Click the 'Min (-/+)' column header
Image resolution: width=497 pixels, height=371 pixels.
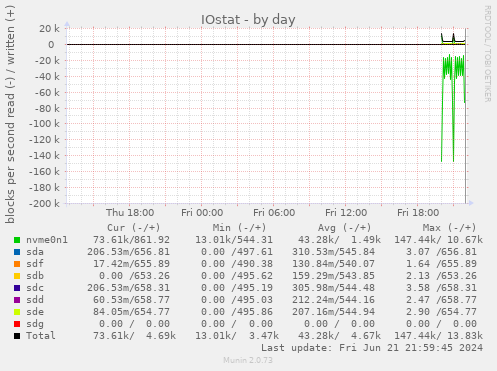[239, 228]
